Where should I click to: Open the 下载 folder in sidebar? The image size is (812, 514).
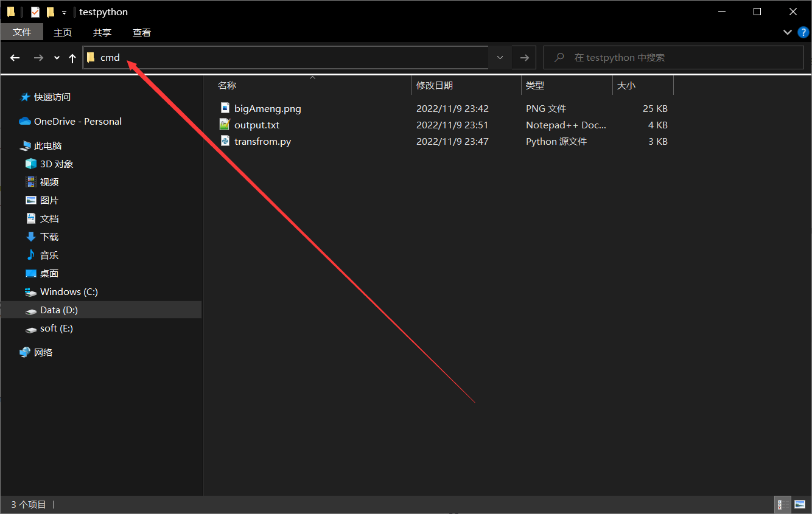pos(49,237)
